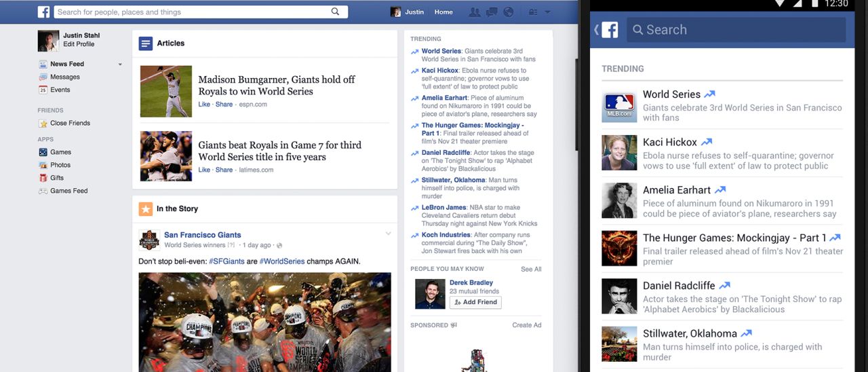Open friend requests icon in top bar

tap(475, 12)
